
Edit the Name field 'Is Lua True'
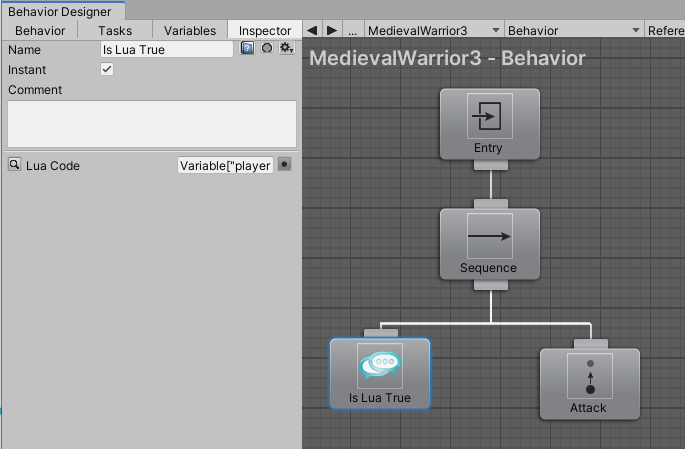coord(166,49)
